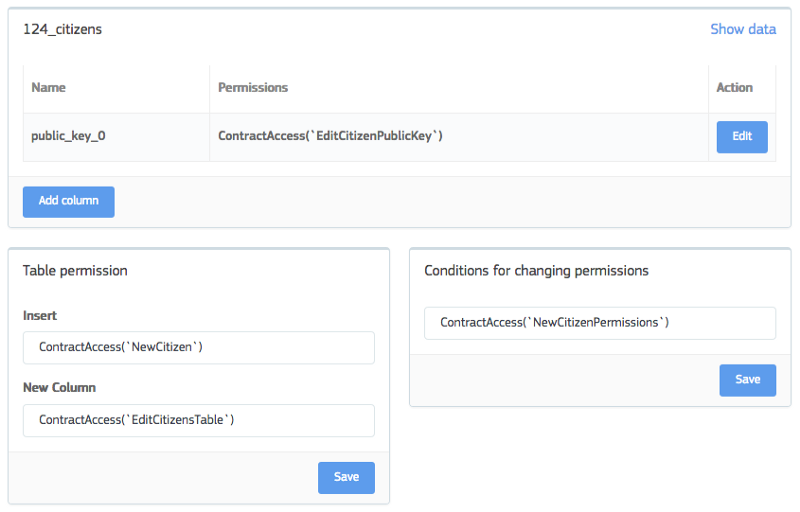The image size is (800, 512).
Task: Open the Show data link
Action: pyautogui.click(x=742, y=29)
